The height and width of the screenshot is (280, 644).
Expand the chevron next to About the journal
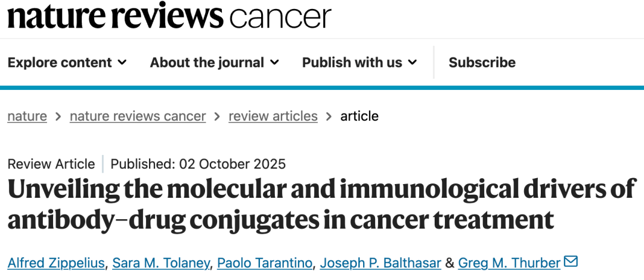click(275, 63)
